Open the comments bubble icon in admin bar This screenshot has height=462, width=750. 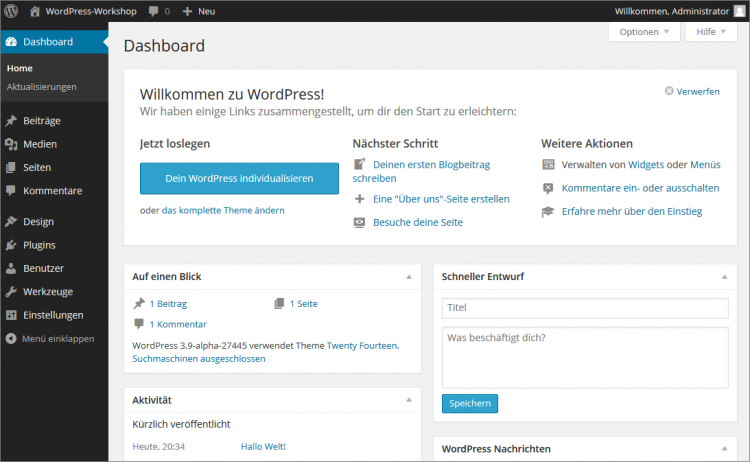153,10
